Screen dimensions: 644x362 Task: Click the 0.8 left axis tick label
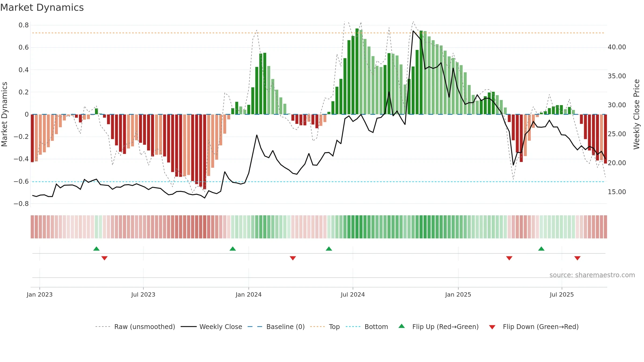[x=24, y=25]
